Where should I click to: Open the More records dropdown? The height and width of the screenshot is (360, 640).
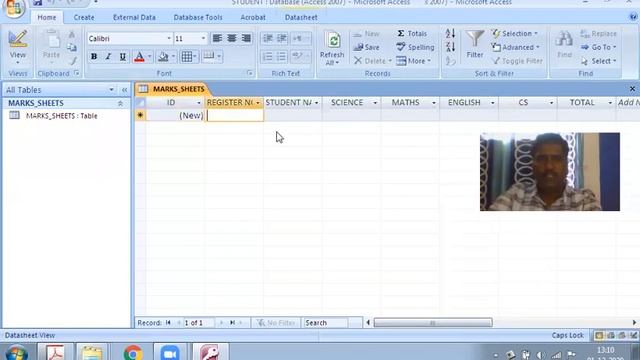click(413, 61)
